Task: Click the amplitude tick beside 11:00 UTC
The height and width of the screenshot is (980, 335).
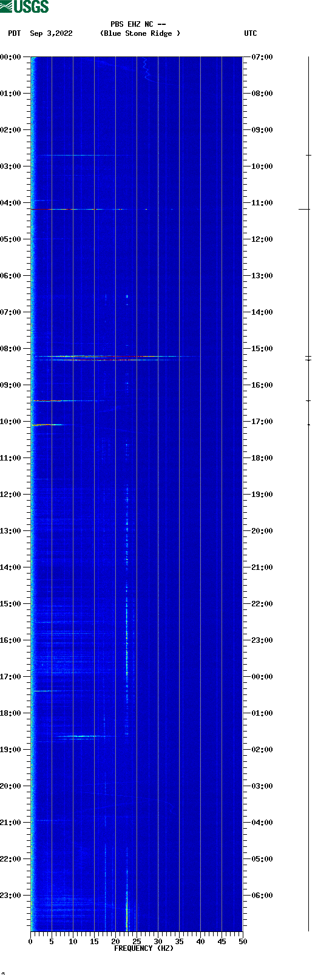Action: 304,209
